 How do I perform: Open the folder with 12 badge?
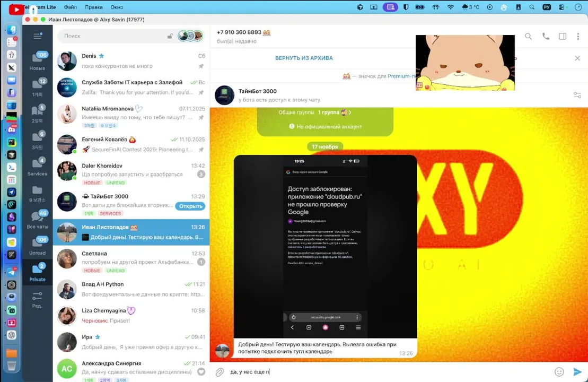(x=37, y=87)
